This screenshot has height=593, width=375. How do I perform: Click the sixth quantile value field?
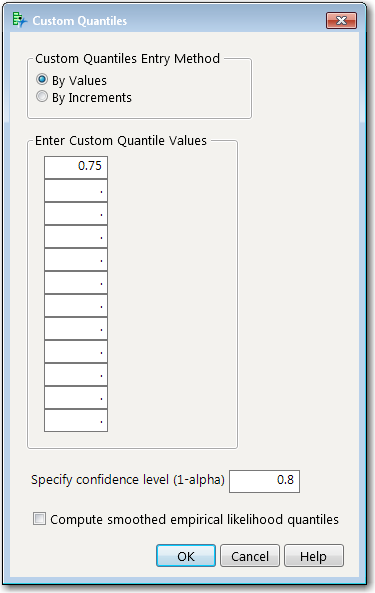coord(76,283)
